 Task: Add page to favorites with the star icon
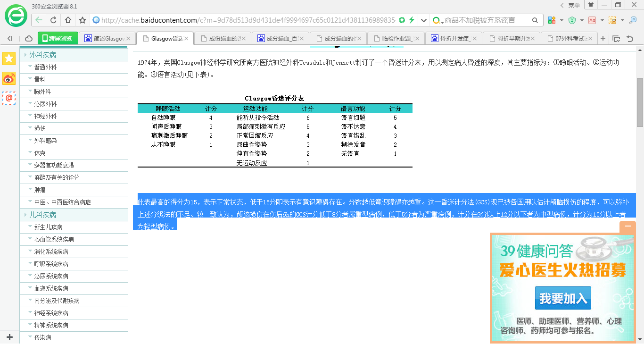pos(81,21)
